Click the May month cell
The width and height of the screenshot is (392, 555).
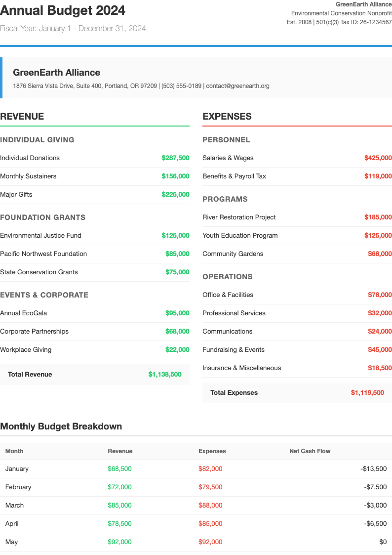pos(12,542)
